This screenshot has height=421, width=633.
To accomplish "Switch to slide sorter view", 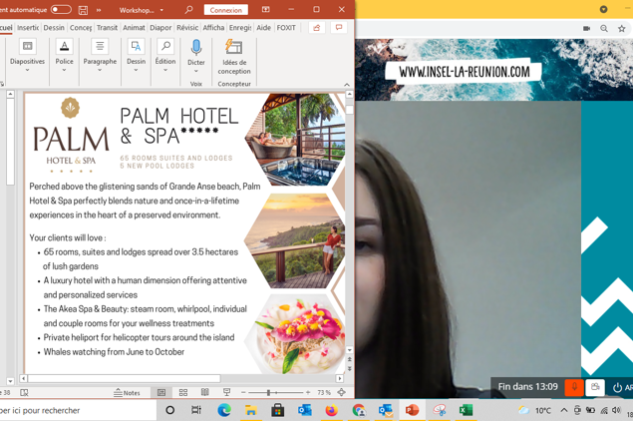I will tap(183, 393).
